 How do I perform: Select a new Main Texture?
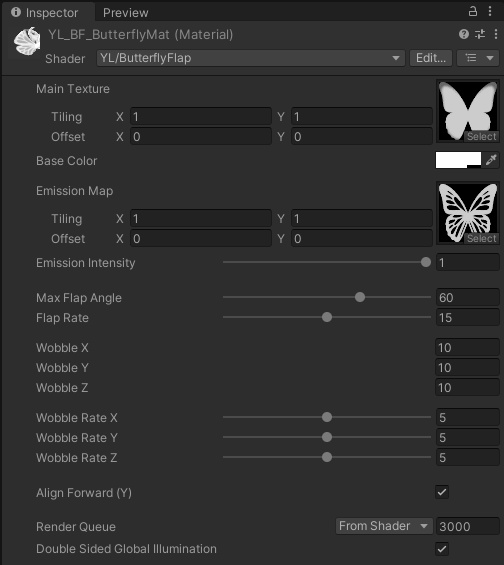coord(482,136)
